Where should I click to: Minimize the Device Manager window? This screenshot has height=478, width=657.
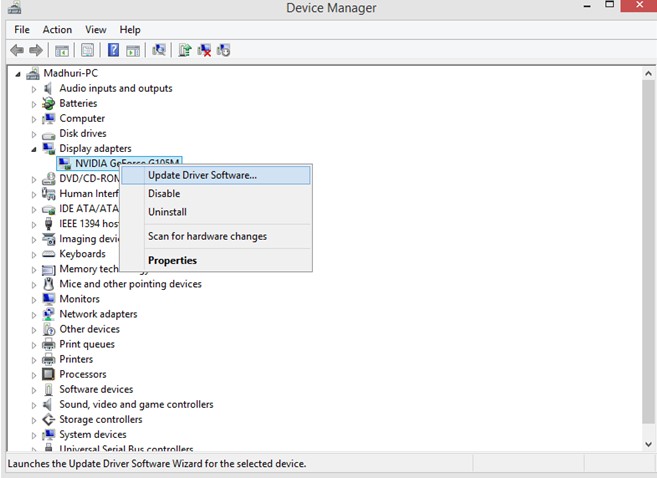coord(587,6)
